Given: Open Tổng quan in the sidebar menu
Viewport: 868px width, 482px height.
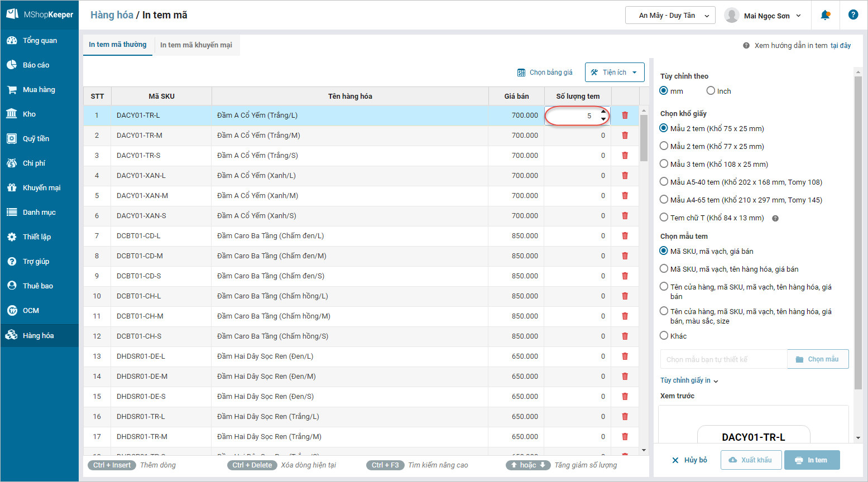Looking at the screenshot, I should [x=39, y=40].
